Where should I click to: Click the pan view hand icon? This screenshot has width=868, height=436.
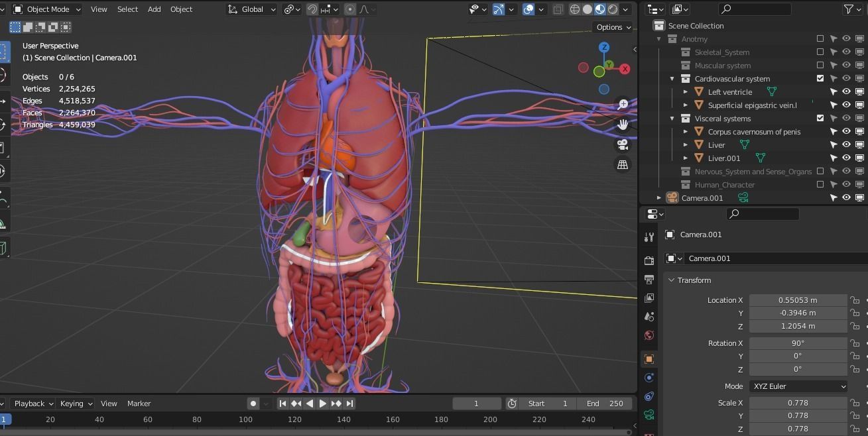(623, 124)
